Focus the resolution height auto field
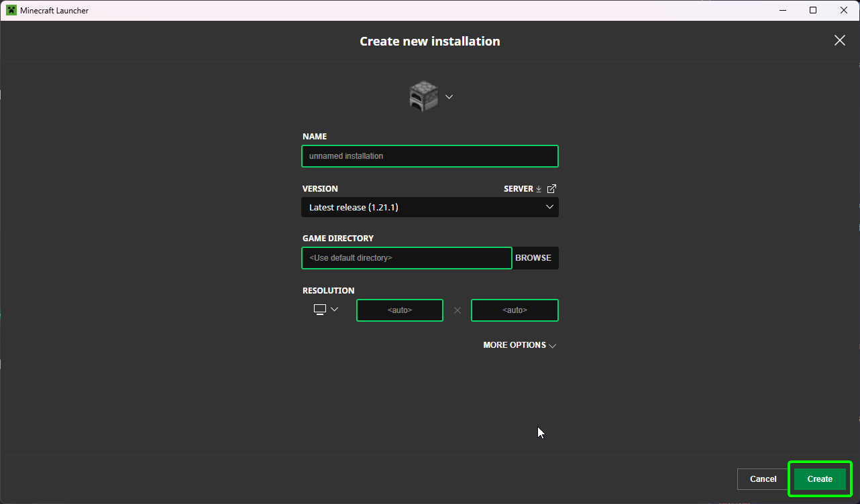The height and width of the screenshot is (504, 860). (515, 310)
